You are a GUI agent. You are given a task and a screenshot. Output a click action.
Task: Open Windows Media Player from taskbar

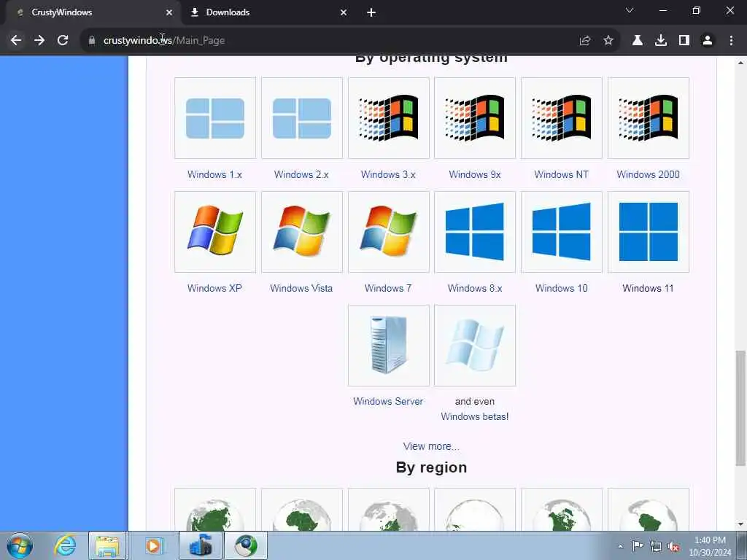[x=153, y=545]
